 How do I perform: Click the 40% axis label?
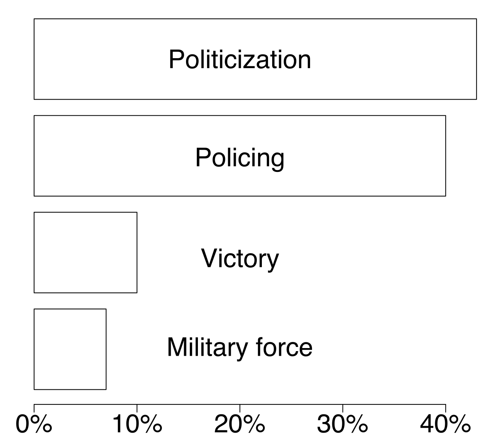[446, 425]
